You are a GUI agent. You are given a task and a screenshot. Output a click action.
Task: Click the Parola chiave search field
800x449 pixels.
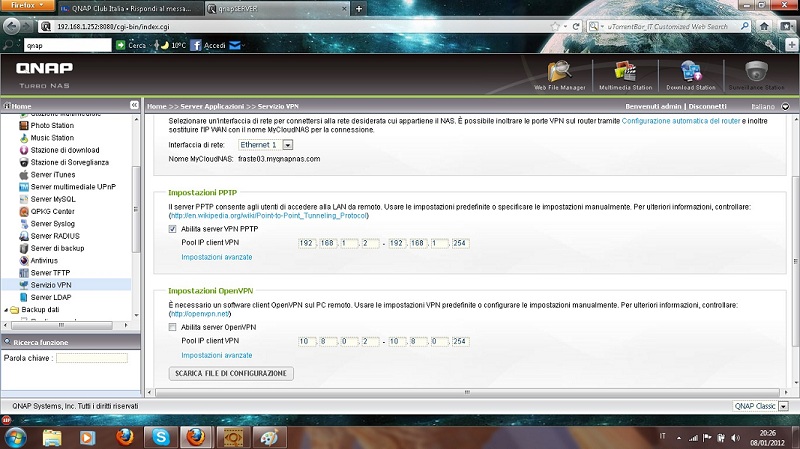(x=91, y=357)
